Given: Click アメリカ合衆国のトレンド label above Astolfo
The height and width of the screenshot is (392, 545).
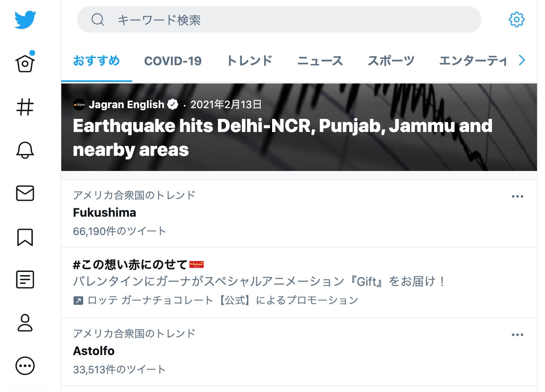Looking at the screenshot, I should (x=134, y=334).
